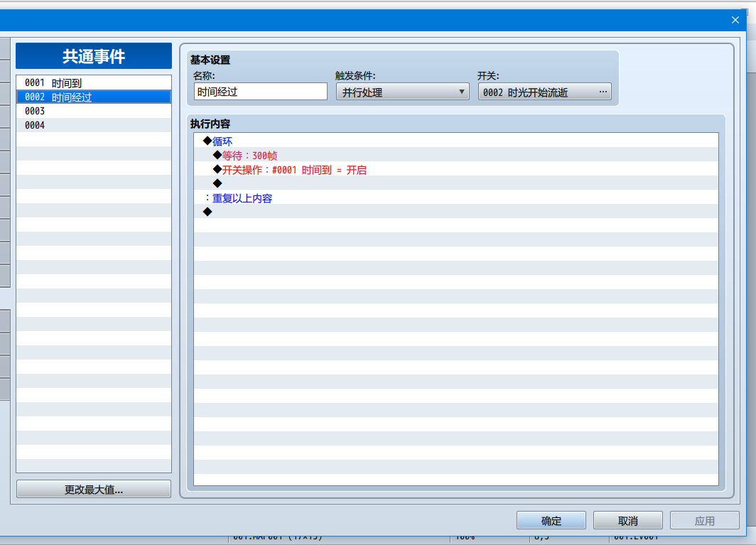Cancel with the 取消 button
Screen dimensions: 756x545
click(x=628, y=520)
